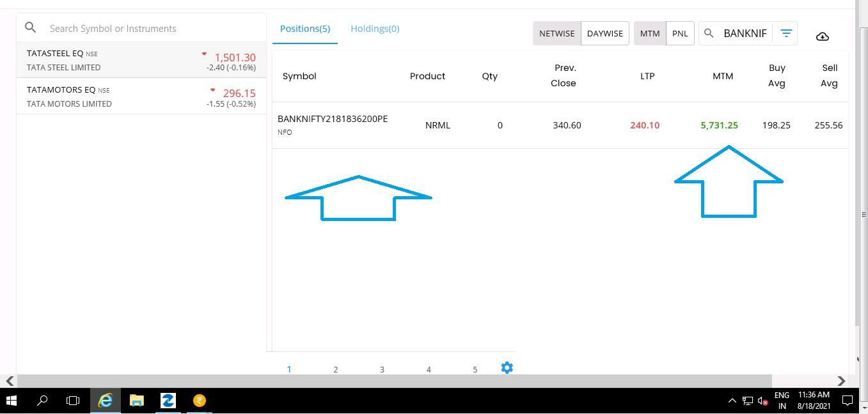
Task: Click the TATASTEEL red down-arrow indicator
Action: coord(205,54)
